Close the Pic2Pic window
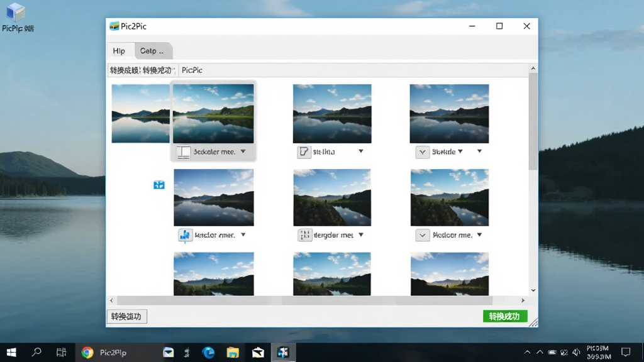The height and width of the screenshot is (362, 644). (526, 26)
